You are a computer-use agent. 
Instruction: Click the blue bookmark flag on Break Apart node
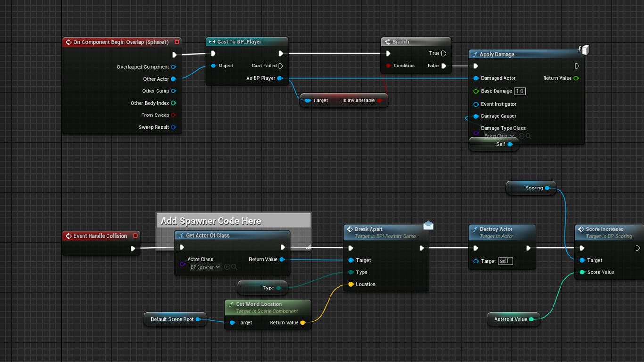(428, 225)
